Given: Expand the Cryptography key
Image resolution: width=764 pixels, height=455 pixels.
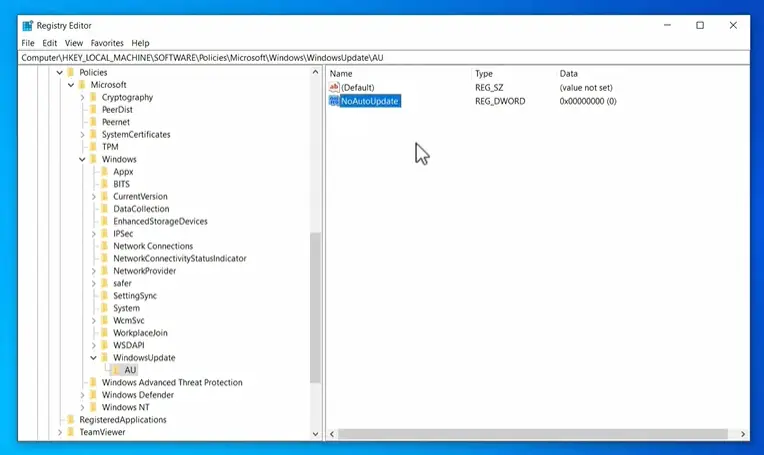Looking at the screenshot, I should [x=82, y=97].
